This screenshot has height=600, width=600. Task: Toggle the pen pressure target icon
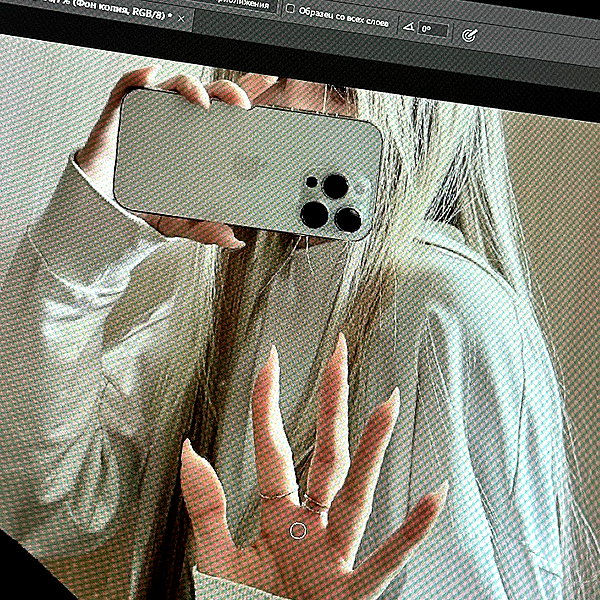(469, 35)
